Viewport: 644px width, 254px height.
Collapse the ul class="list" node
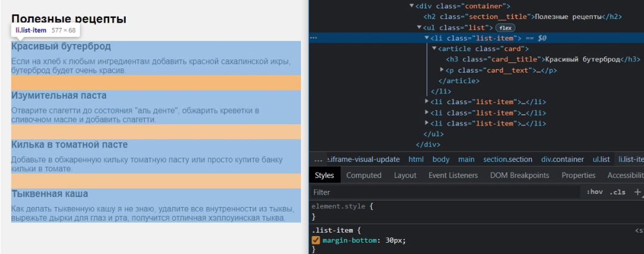(419, 28)
